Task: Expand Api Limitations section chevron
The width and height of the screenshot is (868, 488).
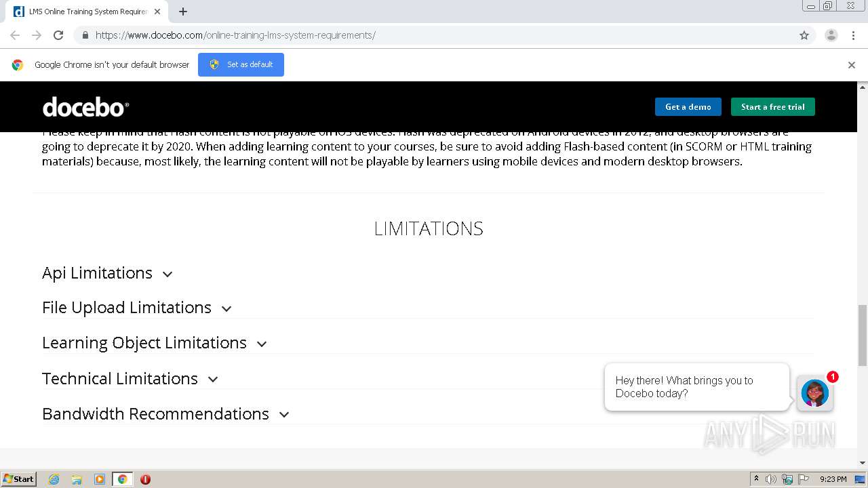Action: (x=167, y=274)
